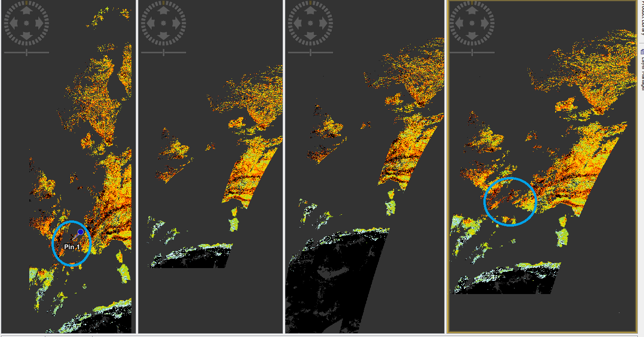Click pan up arrow in third image view
Image resolution: width=644 pixels, height=337 pixels.
coord(311,9)
